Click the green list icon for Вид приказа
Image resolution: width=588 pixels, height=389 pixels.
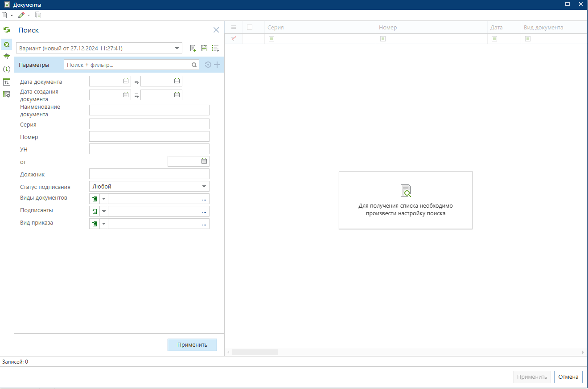coord(95,224)
